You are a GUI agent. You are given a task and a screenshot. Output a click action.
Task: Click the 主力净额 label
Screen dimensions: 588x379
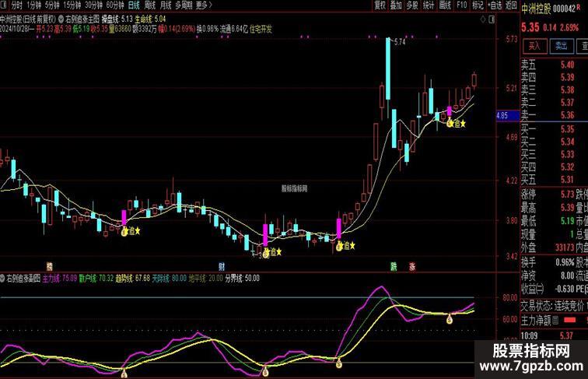[x=535, y=321]
